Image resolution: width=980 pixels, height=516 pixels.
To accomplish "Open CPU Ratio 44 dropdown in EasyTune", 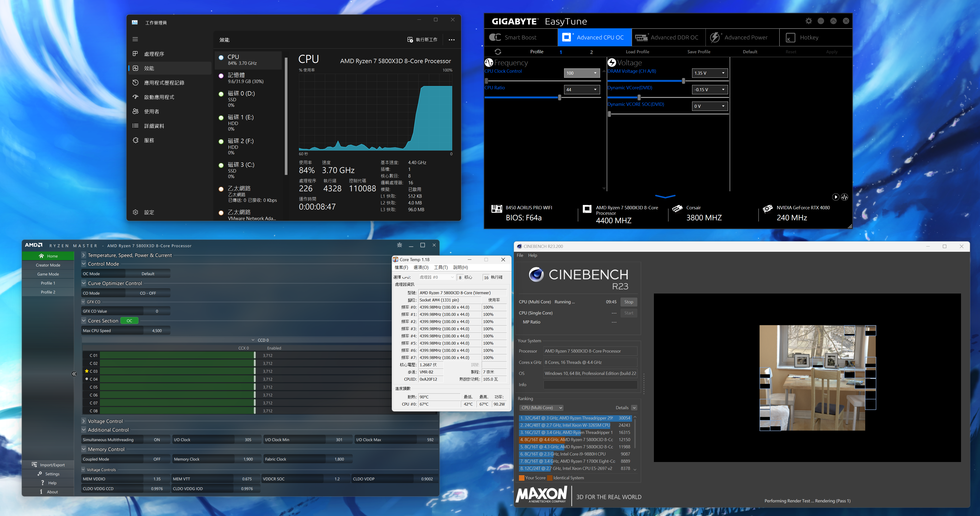I will (x=582, y=90).
